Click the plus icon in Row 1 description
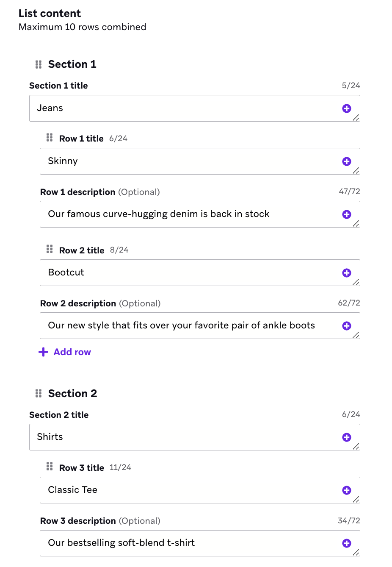 pyautogui.click(x=347, y=214)
